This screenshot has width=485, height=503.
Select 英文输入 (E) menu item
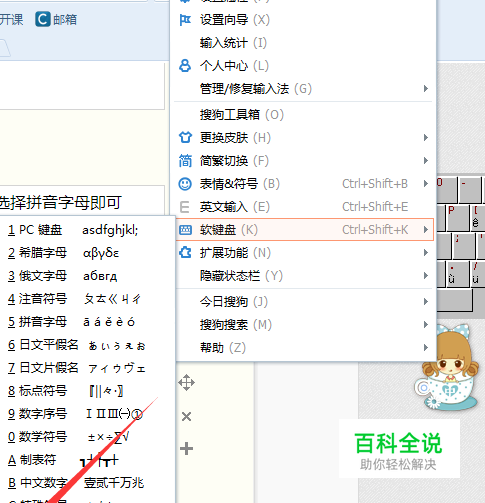303,207
